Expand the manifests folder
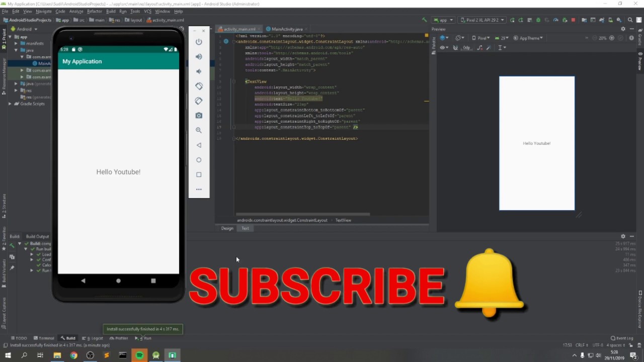Screen dimensions: 644x362 pyautogui.click(x=16, y=44)
